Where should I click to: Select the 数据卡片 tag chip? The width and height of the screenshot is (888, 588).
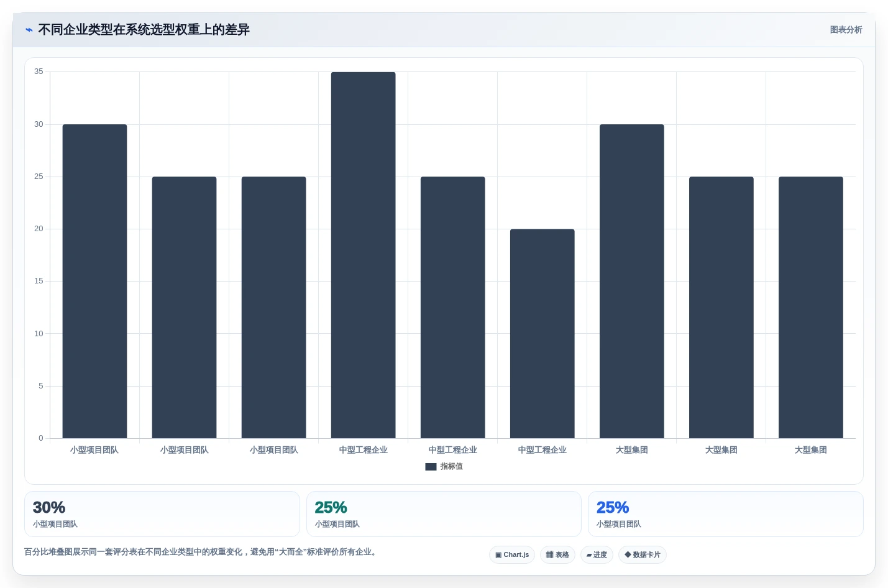pos(643,554)
